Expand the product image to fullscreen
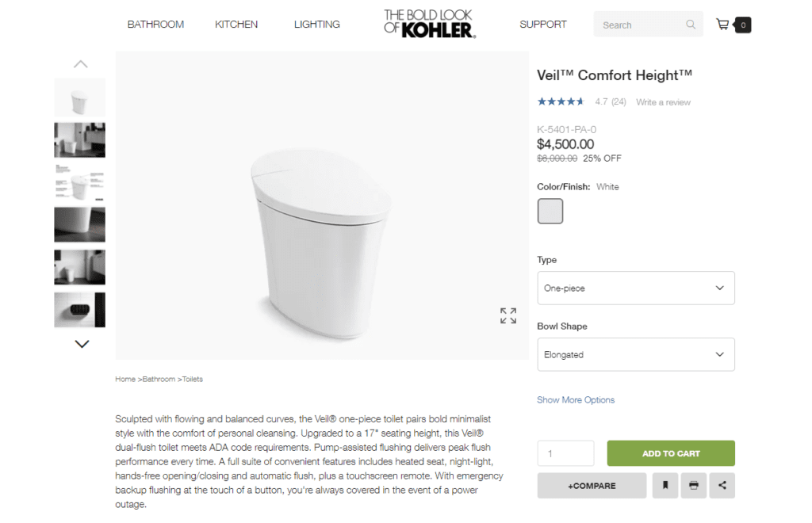The height and width of the screenshot is (523, 812). [x=508, y=315]
